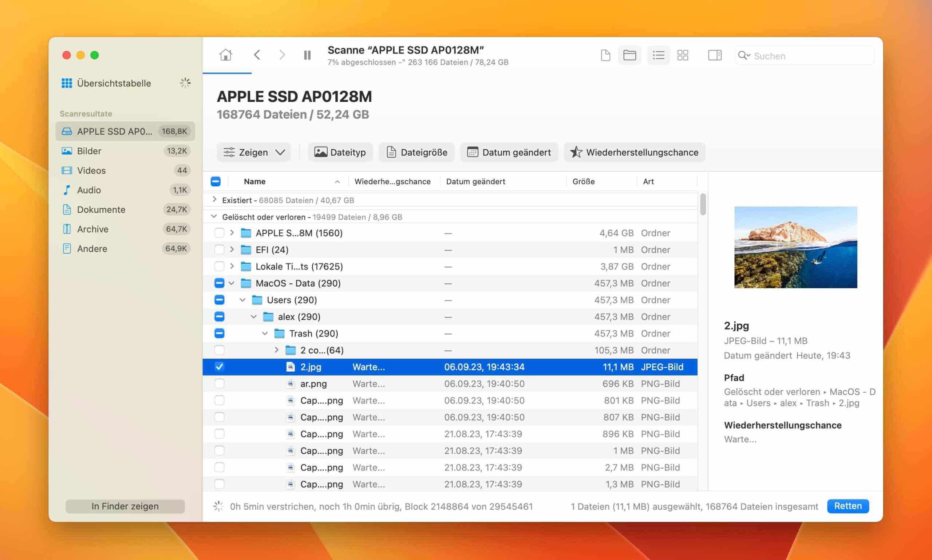Check the Lokale Ti...ts (17625) checkbox

(219, 267)
